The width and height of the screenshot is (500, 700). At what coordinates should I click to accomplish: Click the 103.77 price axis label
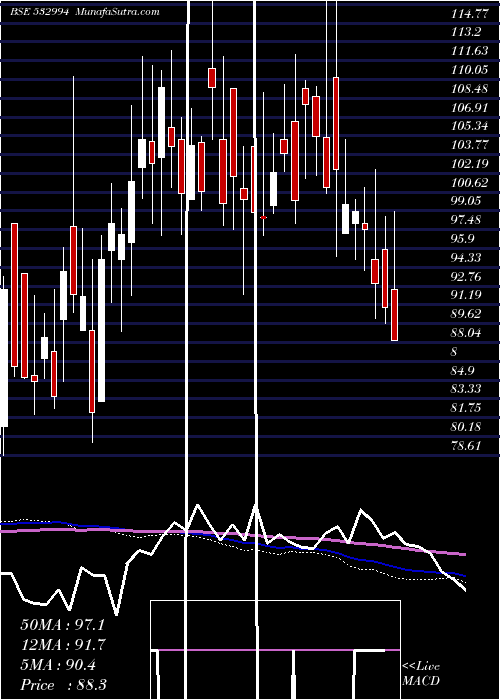pos(469,145)
